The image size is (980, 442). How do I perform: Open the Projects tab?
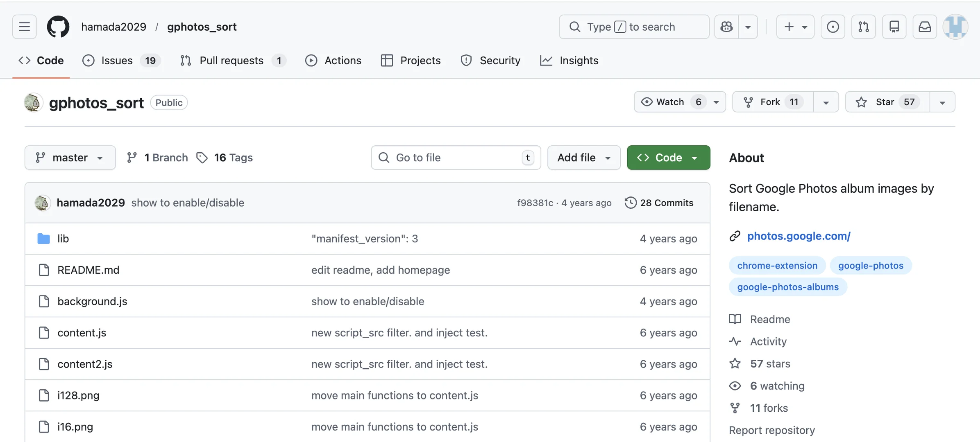click(411, 61)
